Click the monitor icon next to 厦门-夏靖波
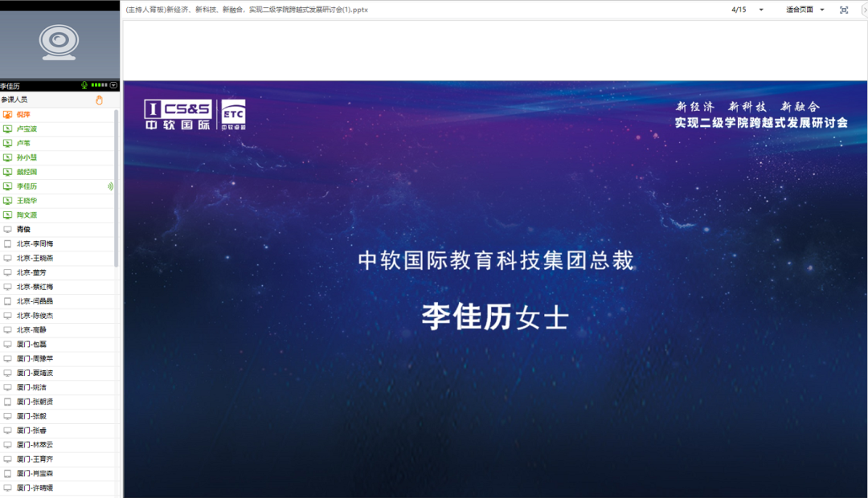The height and width of the screenshot is (498, 868). [8, 373]
